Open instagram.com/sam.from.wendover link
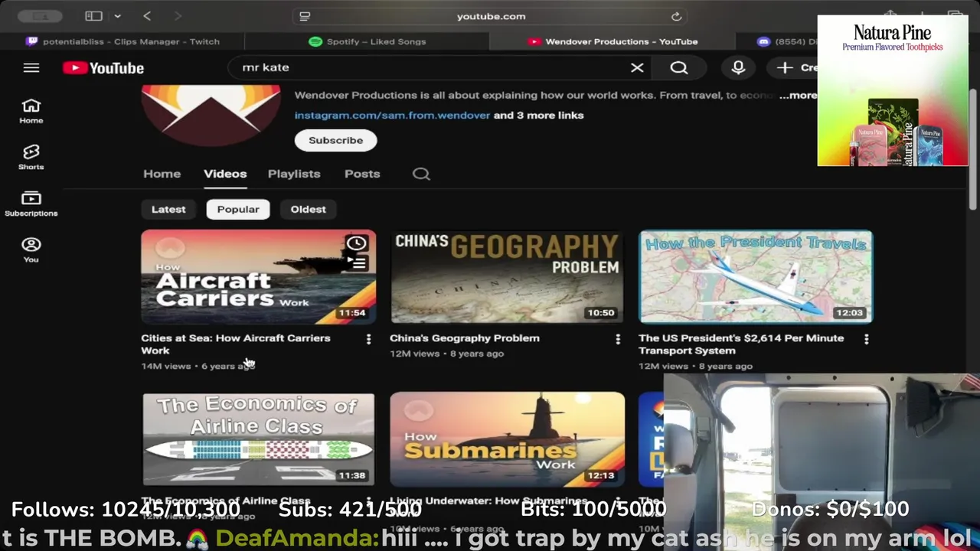Screen dimensions: 980x551 click(392, 116)
